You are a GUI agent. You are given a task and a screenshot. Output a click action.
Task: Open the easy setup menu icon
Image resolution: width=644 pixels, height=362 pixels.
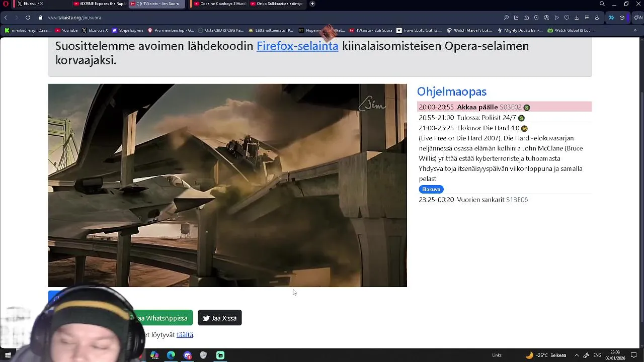pos(587,18)
